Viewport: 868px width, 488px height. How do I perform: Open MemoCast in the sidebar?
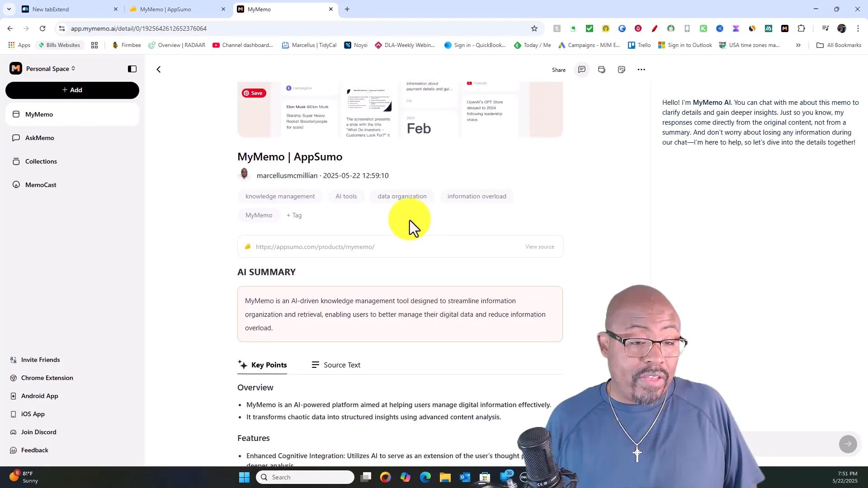(x=72, y=185)
